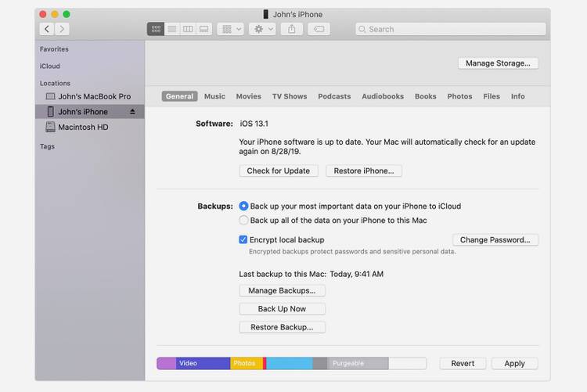The height and width of the screenshot is (392, 587).
Task: Switch to the Movies tab
Action: pyautogui.click(x=249, y=96)
